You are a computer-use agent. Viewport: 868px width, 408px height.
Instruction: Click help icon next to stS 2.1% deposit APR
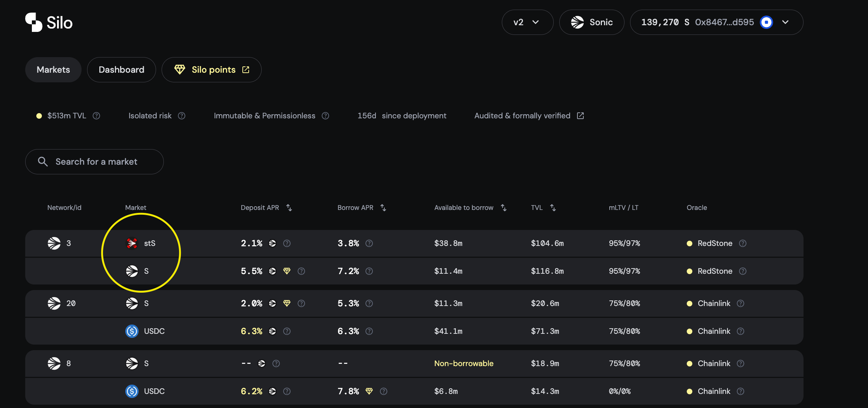[287, 243]
